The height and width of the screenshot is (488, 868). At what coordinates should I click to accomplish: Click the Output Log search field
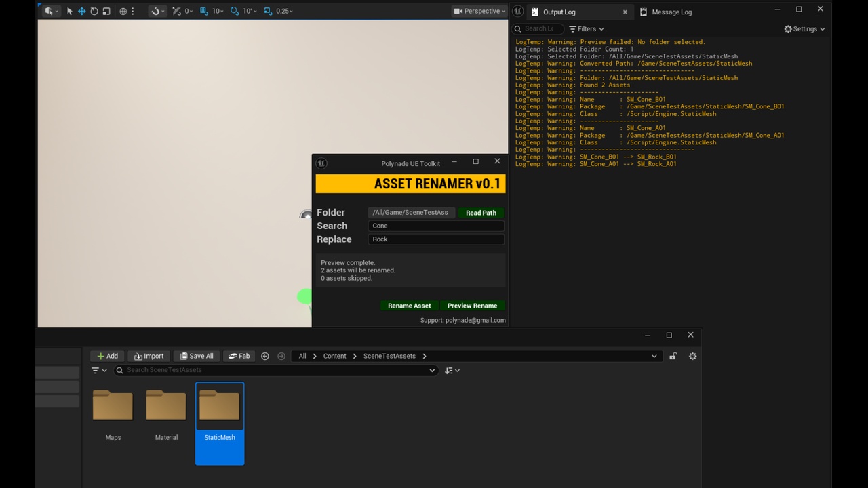tap(538, 28)
